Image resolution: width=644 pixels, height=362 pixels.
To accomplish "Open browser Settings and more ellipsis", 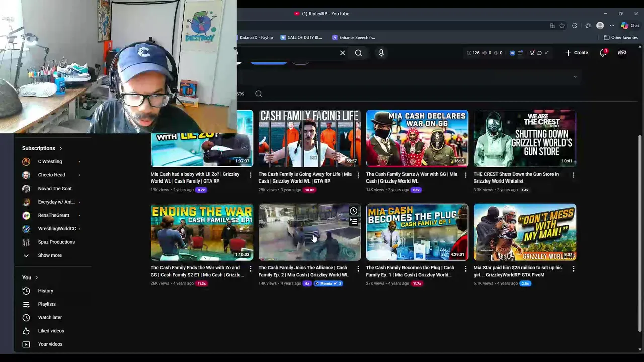I will 612,26.
